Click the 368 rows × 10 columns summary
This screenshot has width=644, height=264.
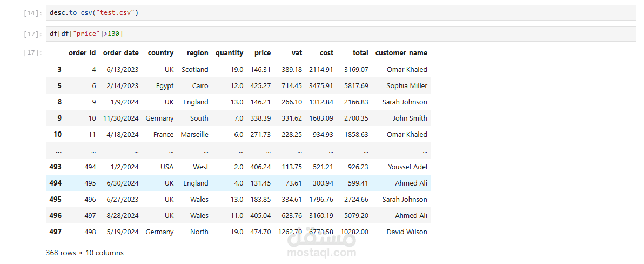click(85, 253)
